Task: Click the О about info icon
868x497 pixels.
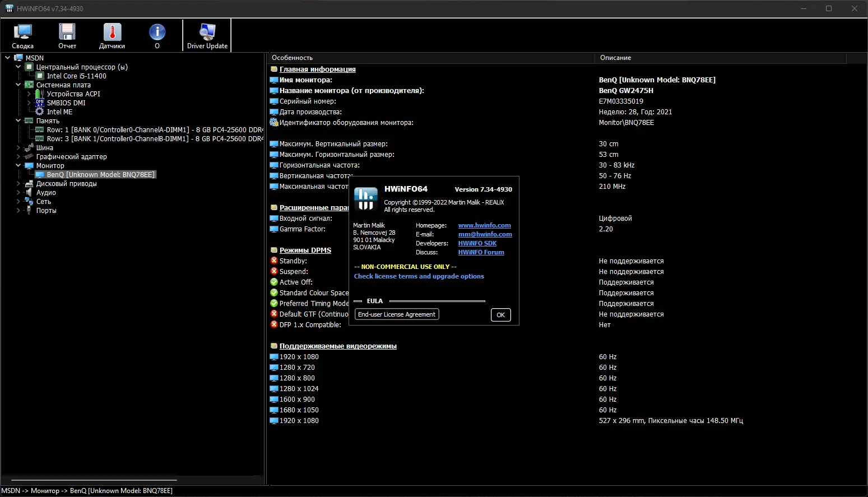Action: pos(157,32)
